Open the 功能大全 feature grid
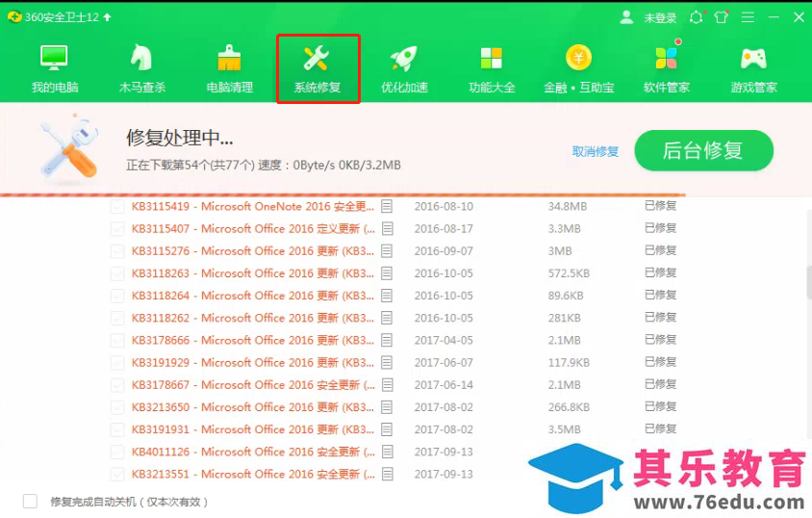 tap(492, 69)
